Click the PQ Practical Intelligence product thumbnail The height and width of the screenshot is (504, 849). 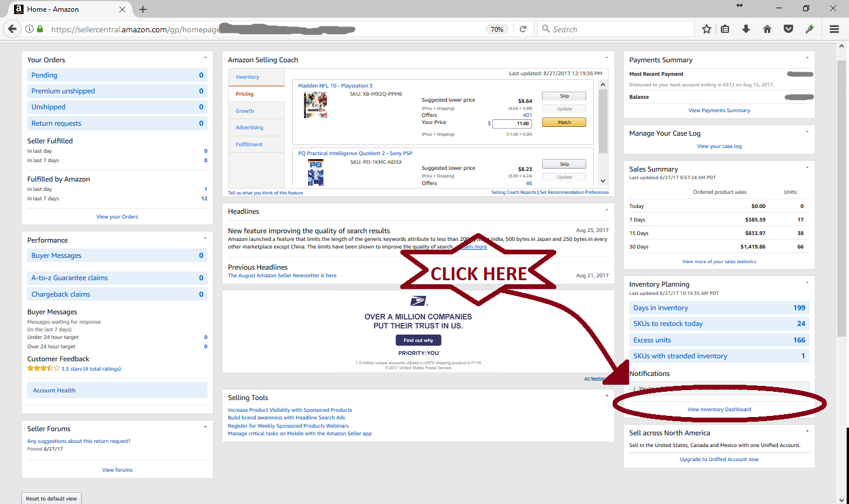click(315, 173)
